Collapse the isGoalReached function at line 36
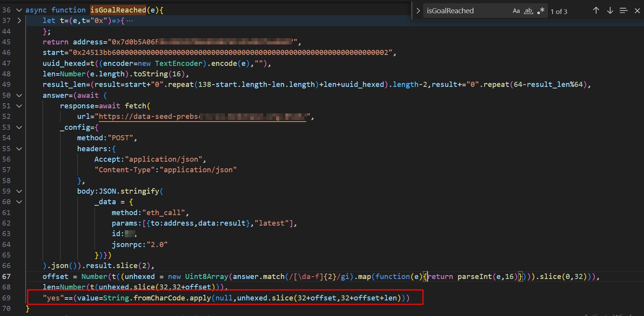This screenshot has width=644, height=316. coord(19,10)
